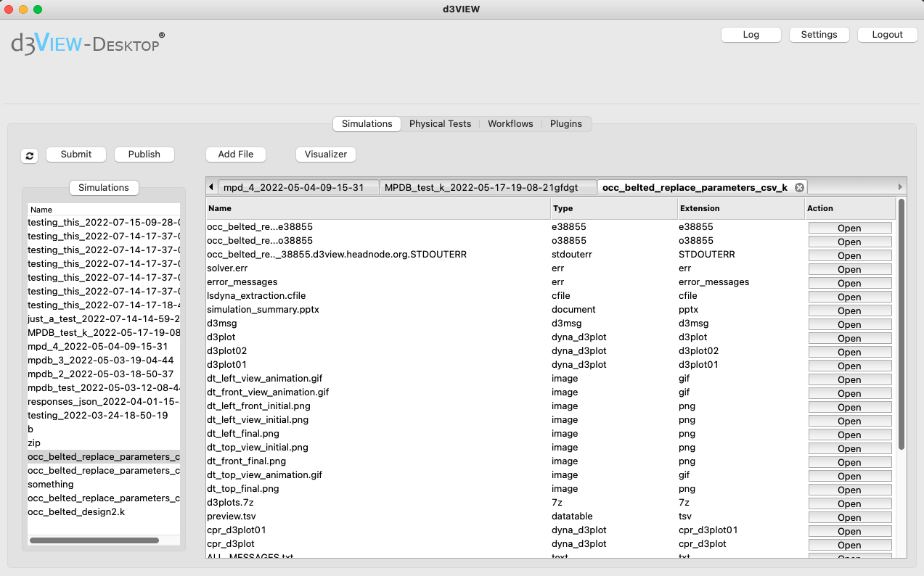
Task: Click the STDOUTERR extension cell
Action: (707, 255)
